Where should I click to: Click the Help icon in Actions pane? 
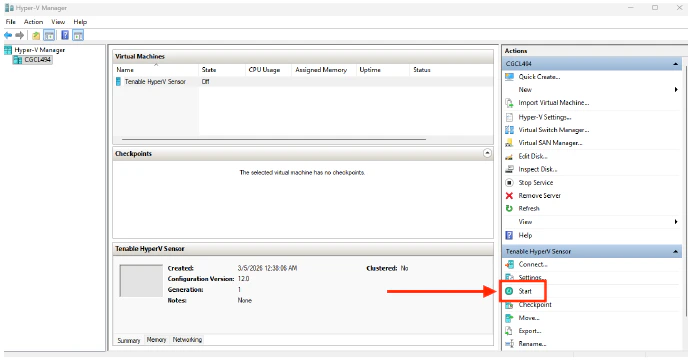(x=509, y=235)
